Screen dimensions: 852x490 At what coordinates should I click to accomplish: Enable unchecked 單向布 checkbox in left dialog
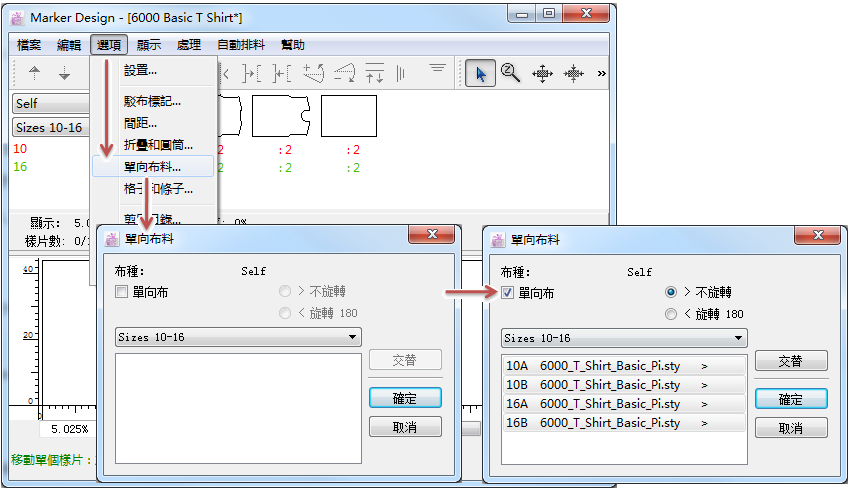pyautogui.click(x=122, y=292)
